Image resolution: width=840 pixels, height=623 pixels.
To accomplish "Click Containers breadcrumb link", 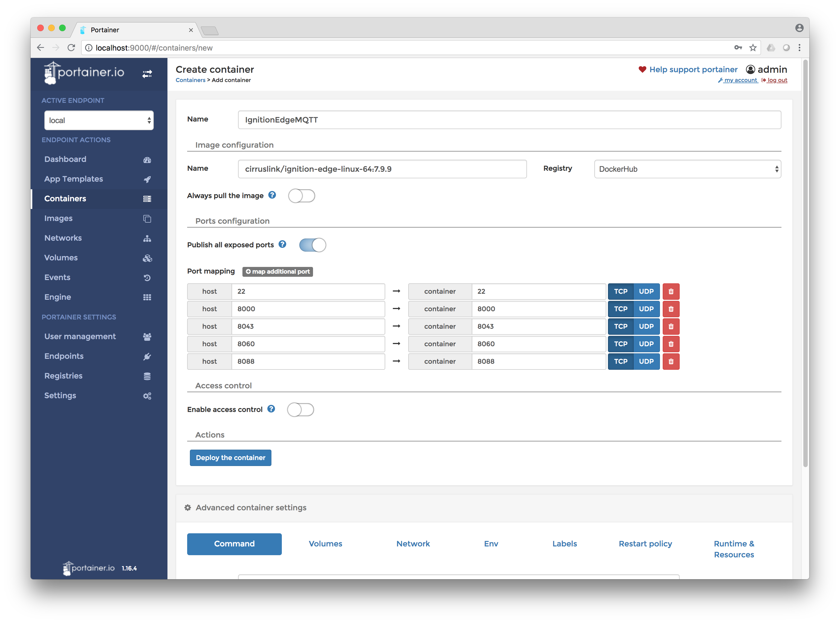I will pos(190,80).
